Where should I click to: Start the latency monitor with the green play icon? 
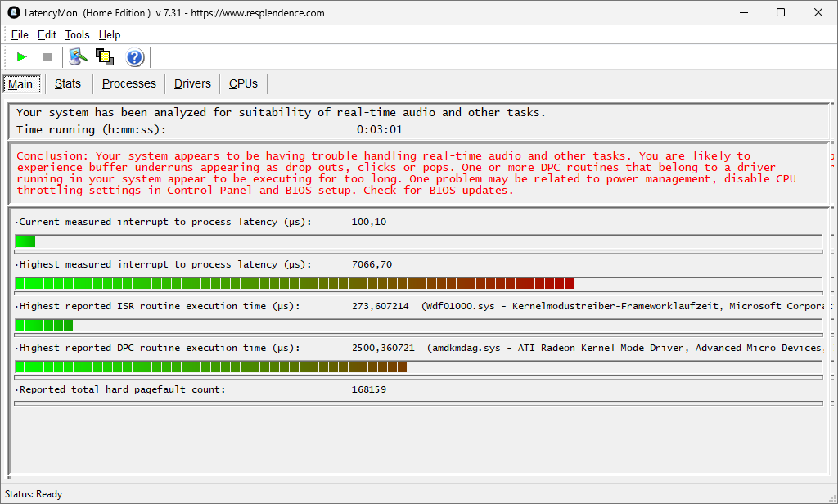22,56
